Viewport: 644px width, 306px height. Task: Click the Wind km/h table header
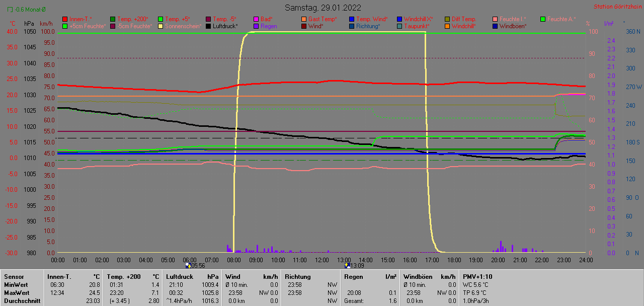(252, 276)
